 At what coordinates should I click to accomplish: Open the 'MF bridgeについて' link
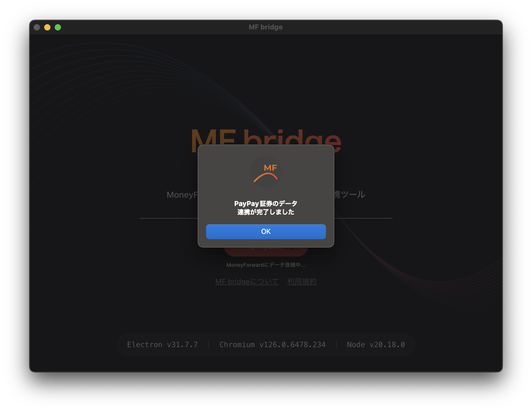point(247,281)
